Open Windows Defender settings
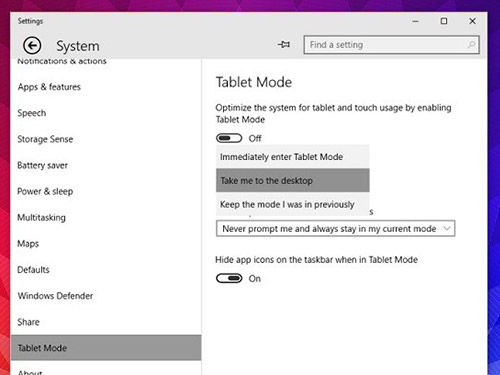500x375 pixels. tap(55, 296)
